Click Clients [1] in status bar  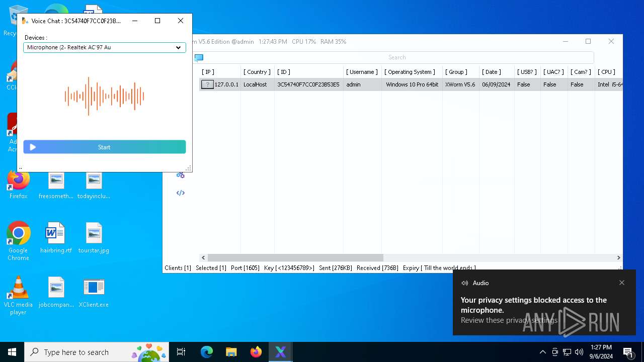178,268
